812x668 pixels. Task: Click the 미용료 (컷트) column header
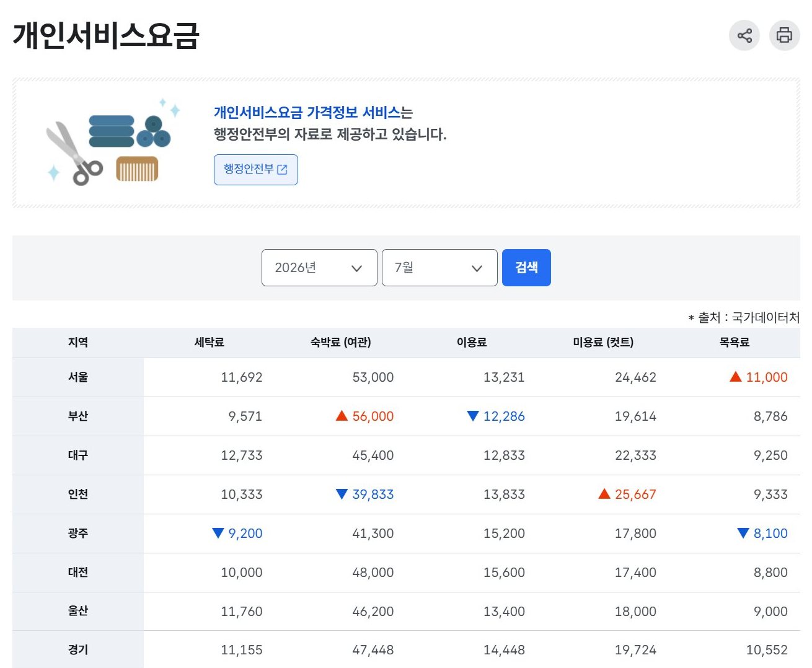coord(603,343)
